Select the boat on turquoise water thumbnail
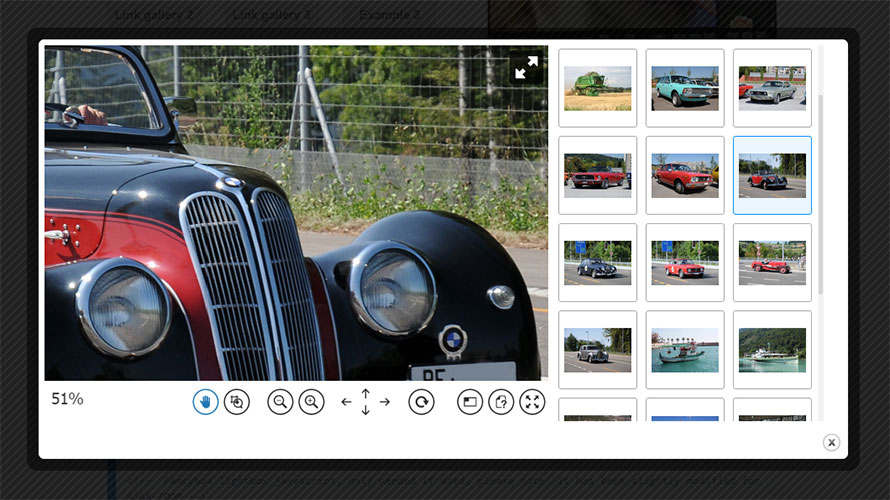The width and height of the screenshot is (890, 500). tap(685, 350)
